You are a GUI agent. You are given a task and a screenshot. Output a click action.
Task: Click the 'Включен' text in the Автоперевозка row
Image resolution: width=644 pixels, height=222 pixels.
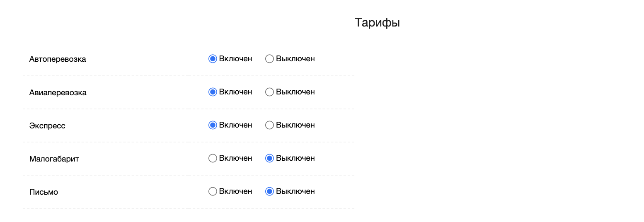click(235, 59)
